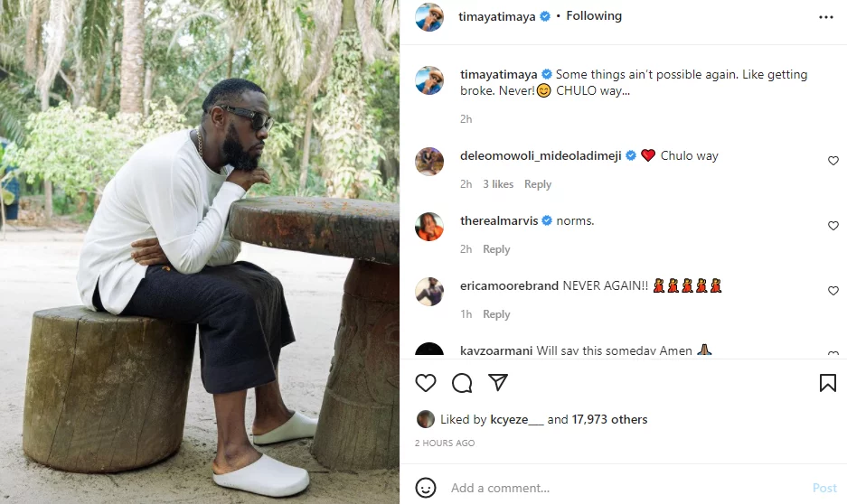
Task: Like deleomowoli_mideoladimeji's comment
Action: (x=833, y=161)
